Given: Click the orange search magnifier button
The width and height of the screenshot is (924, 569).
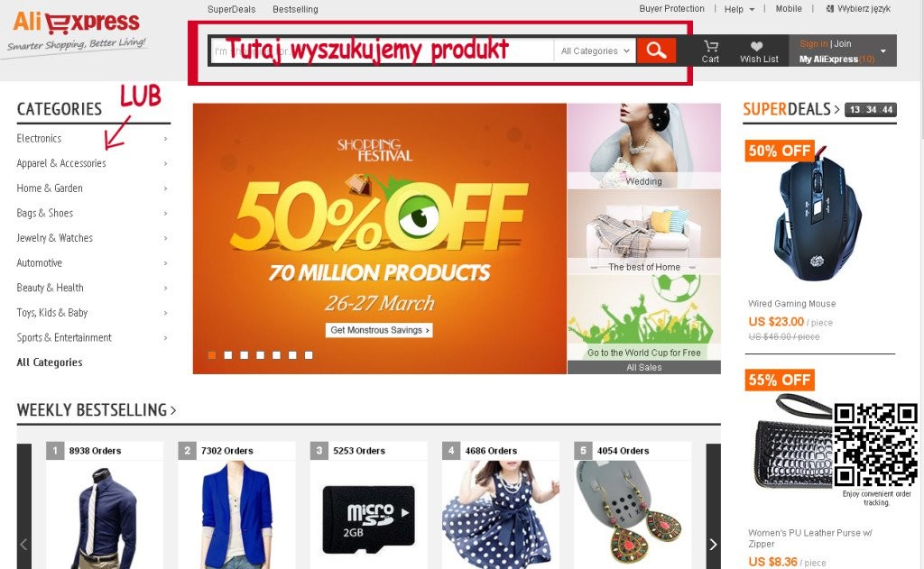Looking at the screenshot, I should 656,50.
